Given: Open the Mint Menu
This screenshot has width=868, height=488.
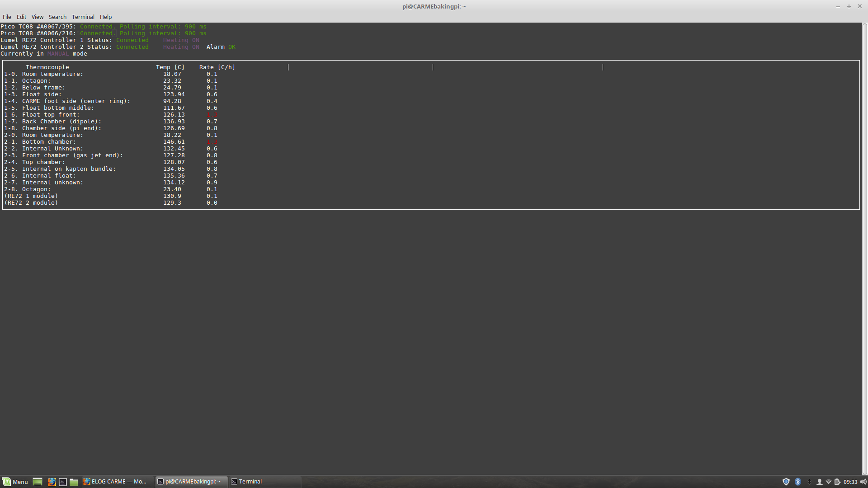Looking at the screenshot, I should click(x=16, y=482).
